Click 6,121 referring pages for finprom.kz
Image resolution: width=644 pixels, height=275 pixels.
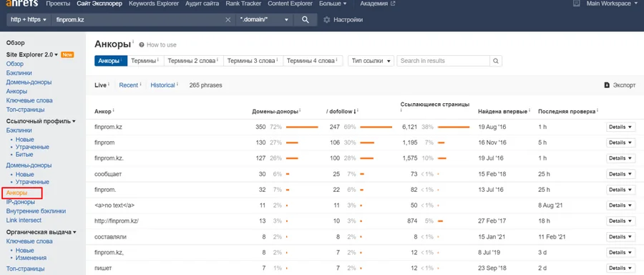tap(409, 127)
